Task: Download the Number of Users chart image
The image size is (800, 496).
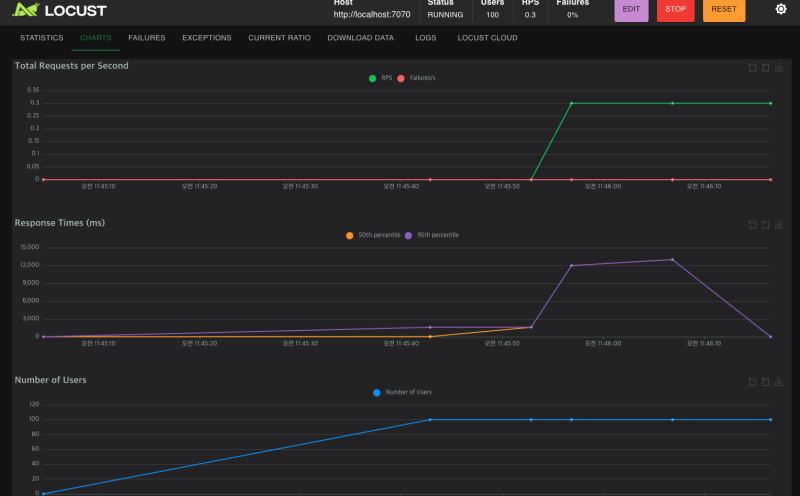Action: tap(779, 382)
